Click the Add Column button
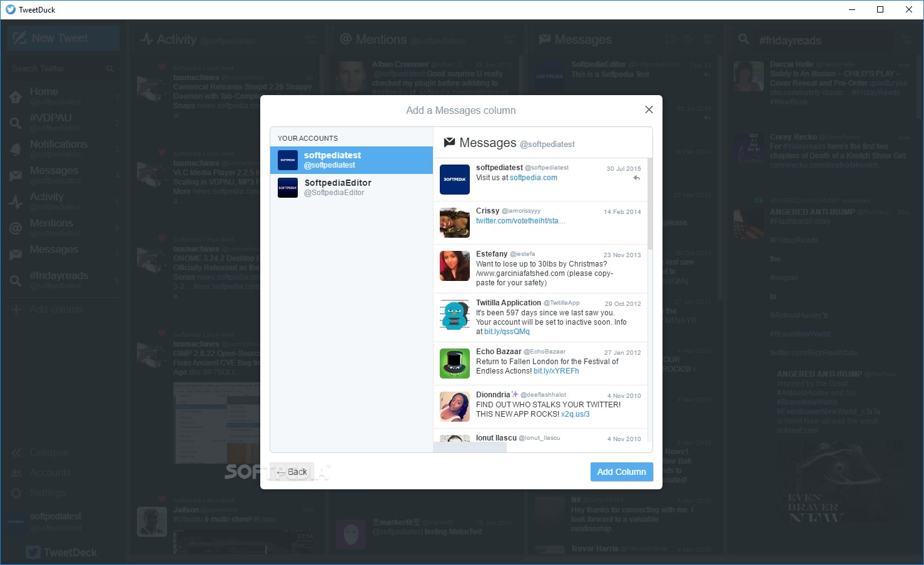The image size is (924, 565). (x=621, y=472)
